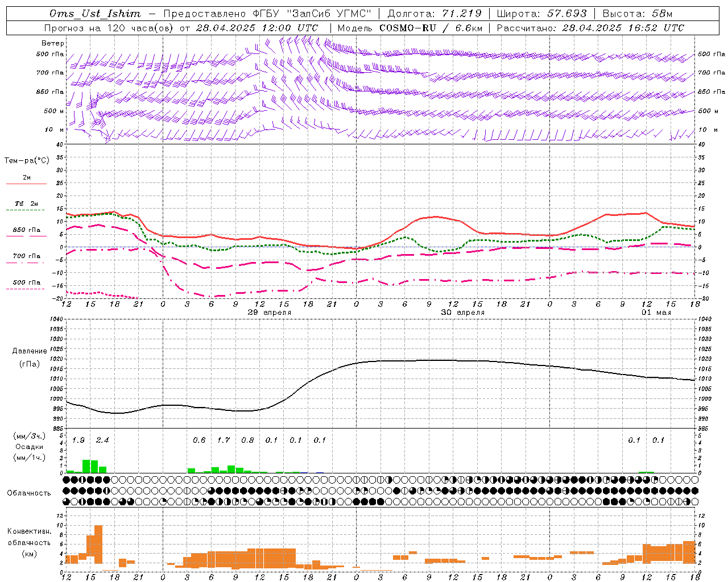The width and height of the screenshot is (728, 582).
Task: Click the 29 апреля date label
Action: click(270, 313)
